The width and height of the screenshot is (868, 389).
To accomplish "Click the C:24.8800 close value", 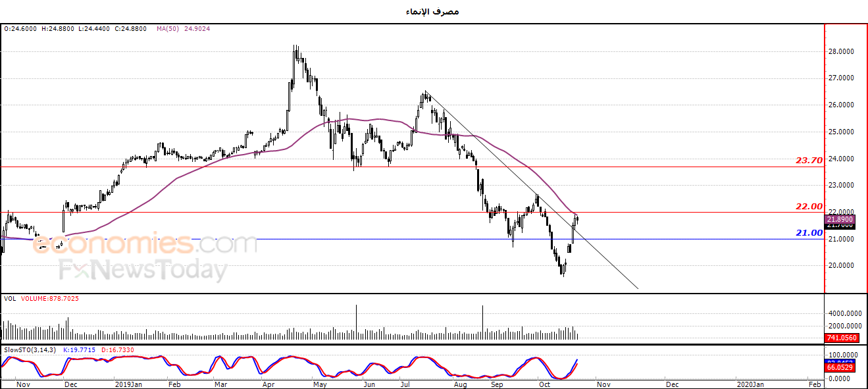I will [132, 29].
